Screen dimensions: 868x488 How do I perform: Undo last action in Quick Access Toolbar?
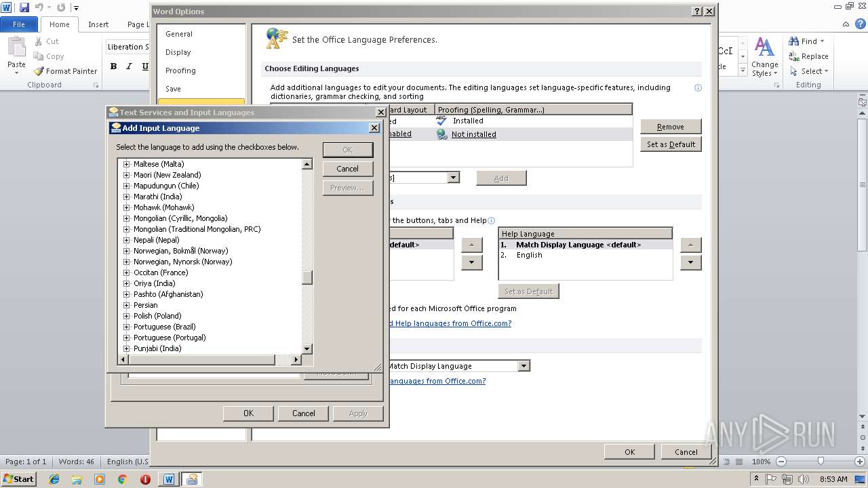(39, 7)
